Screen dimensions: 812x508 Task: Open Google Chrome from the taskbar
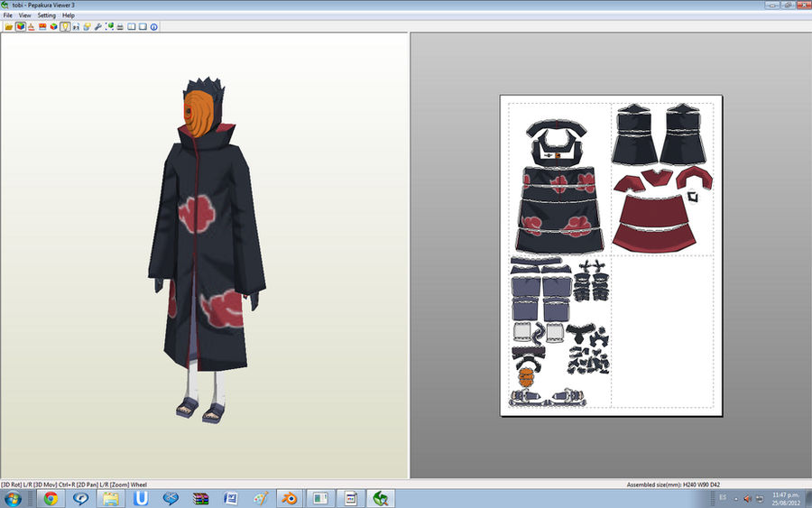(51, 499)
